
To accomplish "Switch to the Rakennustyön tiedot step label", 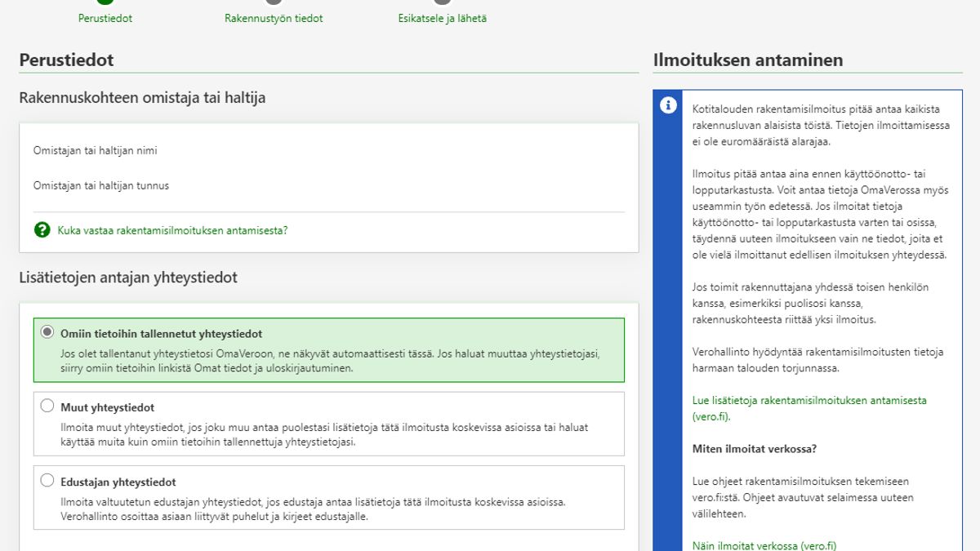I will click(x=274, y=18).
